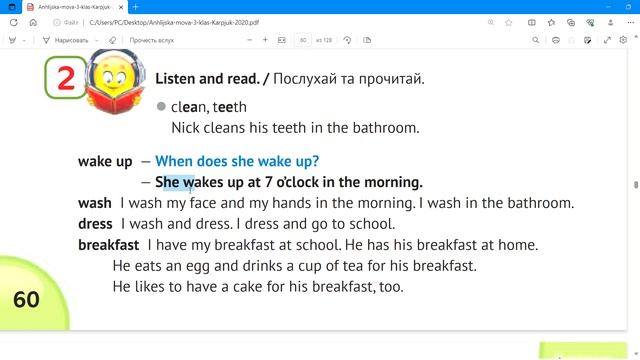Click the bold words 'wake up'
The height and width of the screenshot is (360, 640).
point(105,162)
